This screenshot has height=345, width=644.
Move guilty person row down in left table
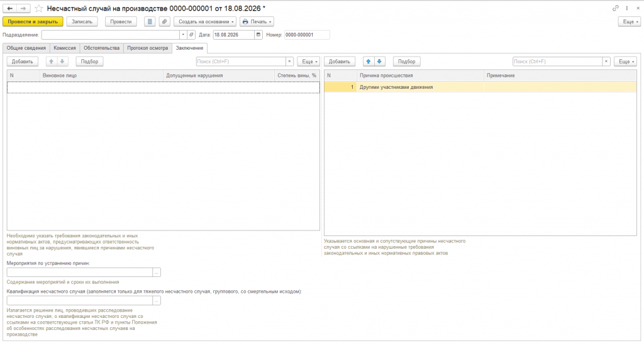point(62,61)
